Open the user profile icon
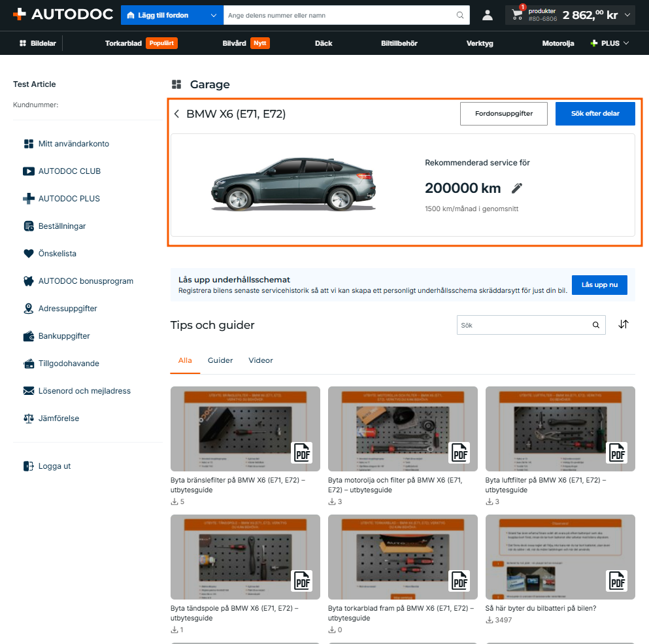 (488, 15)
